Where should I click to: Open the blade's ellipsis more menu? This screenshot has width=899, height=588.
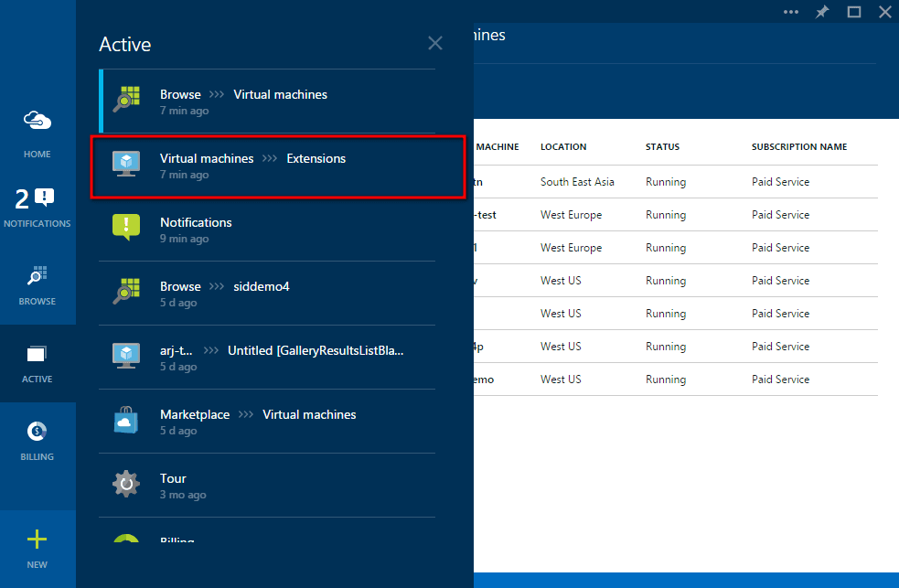pos(792,12)
